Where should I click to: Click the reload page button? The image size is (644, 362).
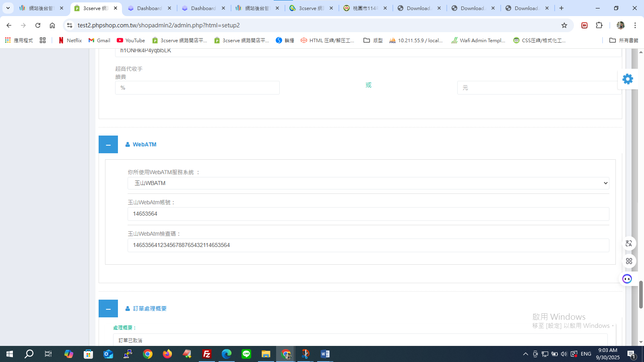point(38,25)
